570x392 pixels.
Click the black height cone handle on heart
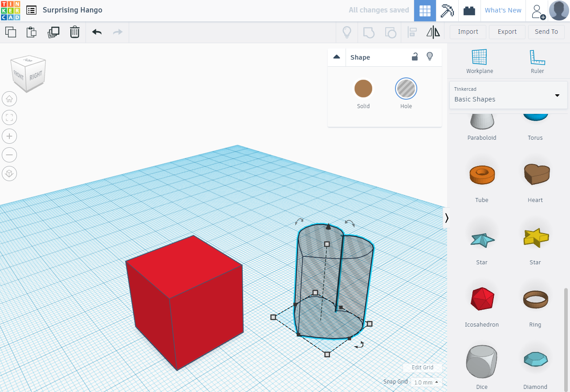328,227
